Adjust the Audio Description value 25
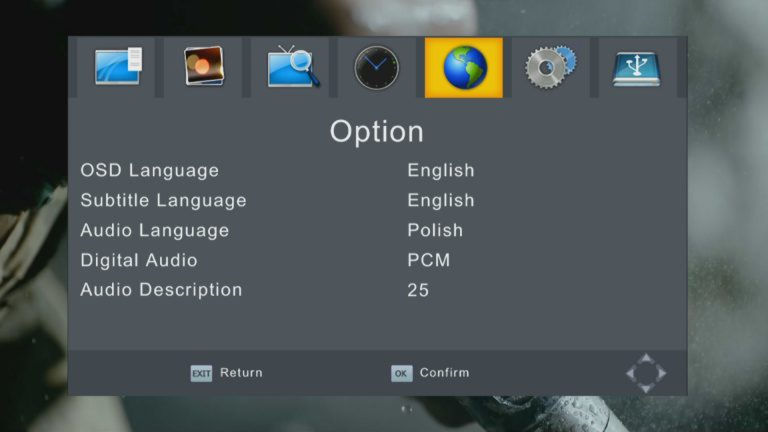 (418, 290)
